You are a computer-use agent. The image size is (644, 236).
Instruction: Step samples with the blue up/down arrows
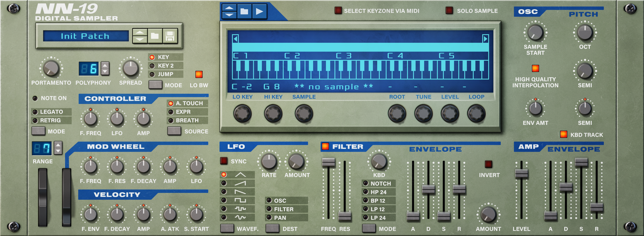[x=229, y=11]
